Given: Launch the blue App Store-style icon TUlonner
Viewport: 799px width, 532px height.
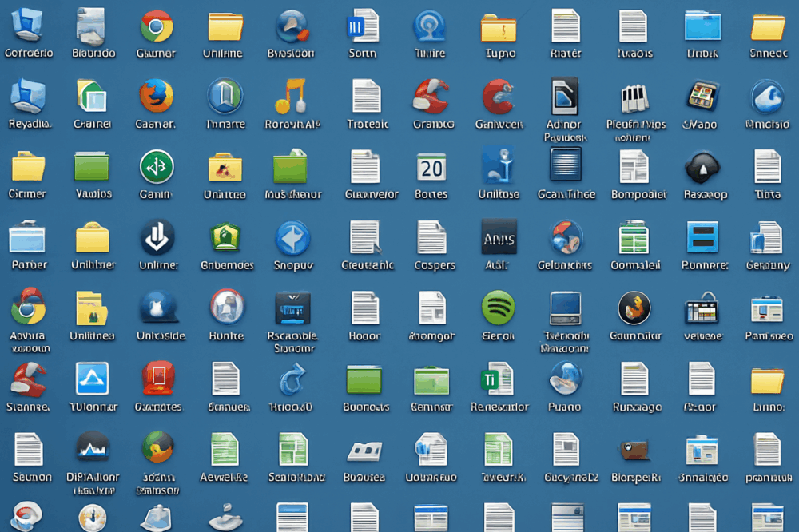Looking at the screenshot, I should pos(92,379).
